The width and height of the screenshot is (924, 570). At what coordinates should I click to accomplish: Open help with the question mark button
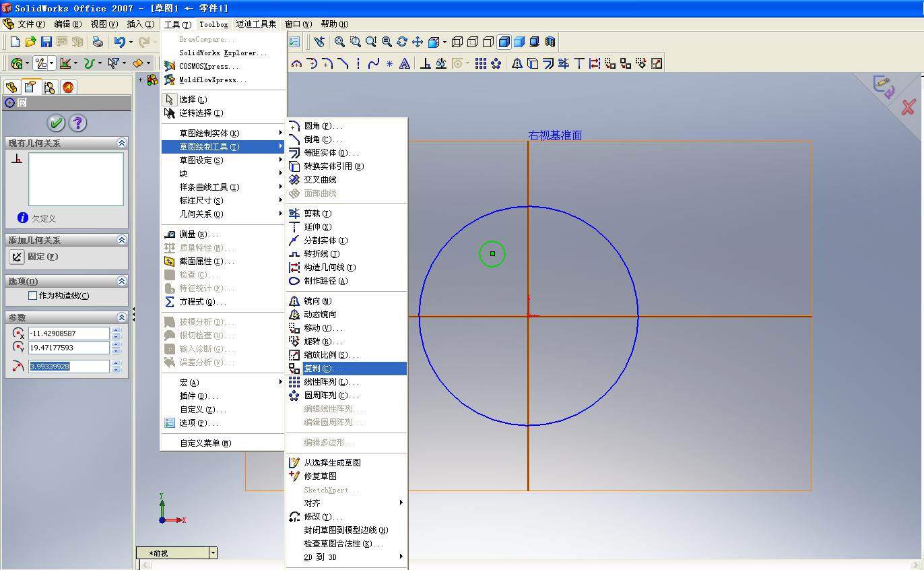tap(78, 123)
